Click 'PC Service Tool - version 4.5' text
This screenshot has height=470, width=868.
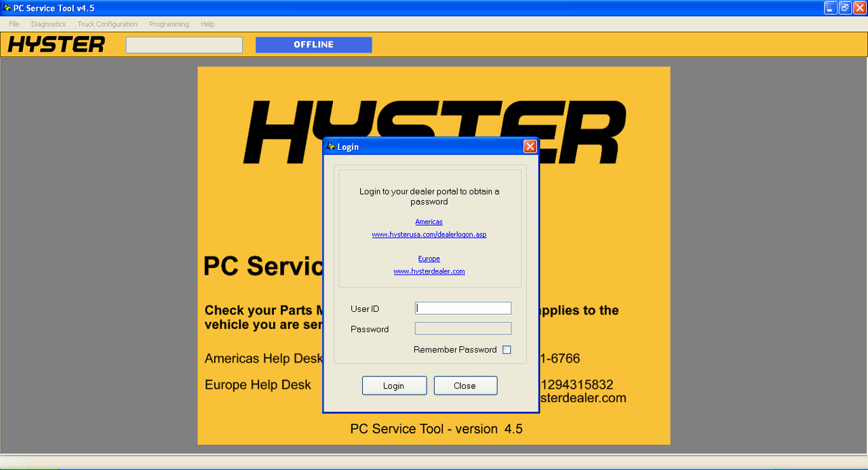(436, 429)
